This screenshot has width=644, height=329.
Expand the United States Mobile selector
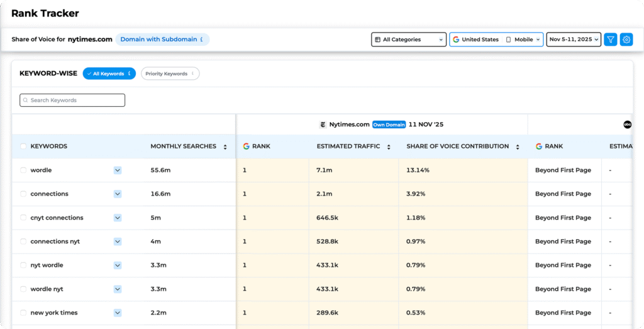(496, 40)
